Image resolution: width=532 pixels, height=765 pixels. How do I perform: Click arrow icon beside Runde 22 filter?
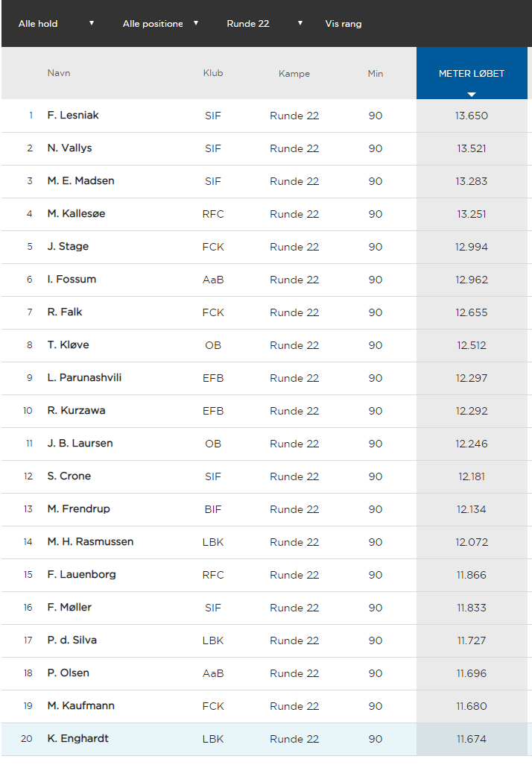[300, 23]
